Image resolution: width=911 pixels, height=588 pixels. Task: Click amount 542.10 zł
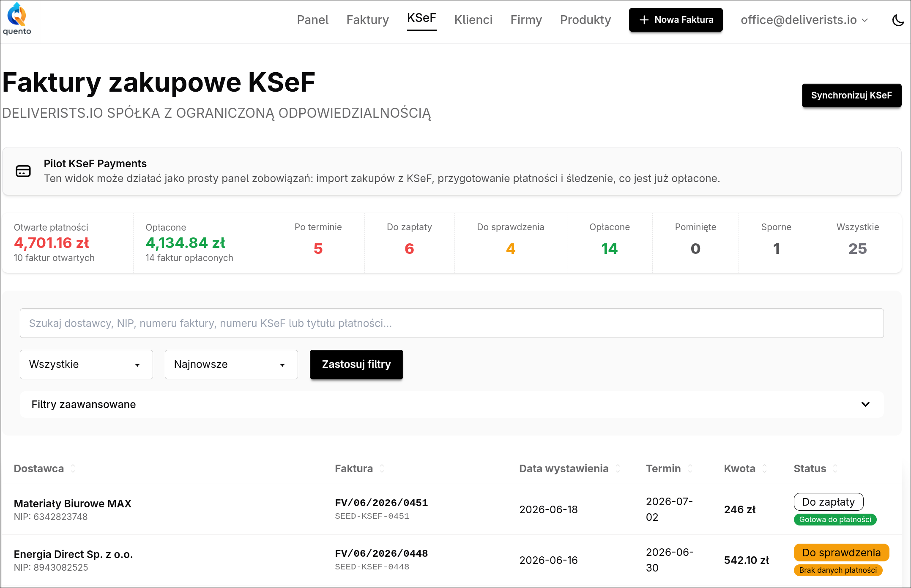click(x=747, y=560)
